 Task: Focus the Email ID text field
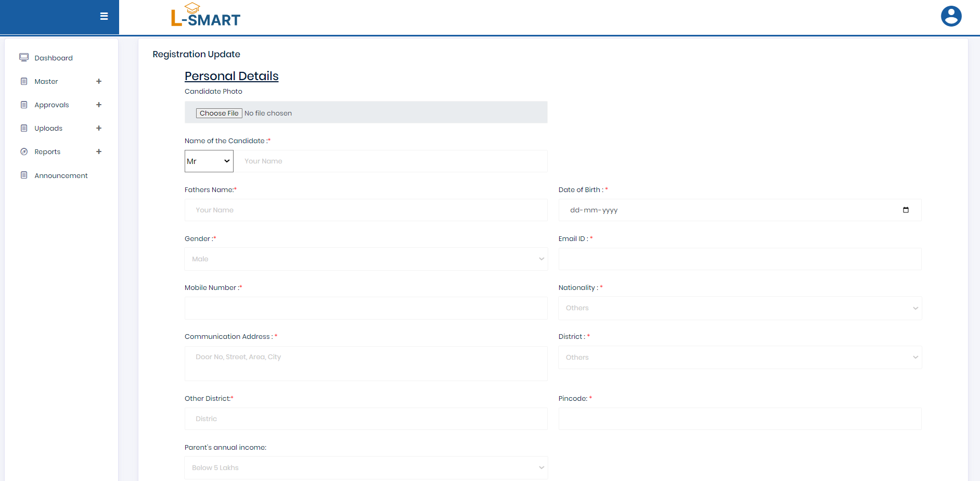pos(740,259)
